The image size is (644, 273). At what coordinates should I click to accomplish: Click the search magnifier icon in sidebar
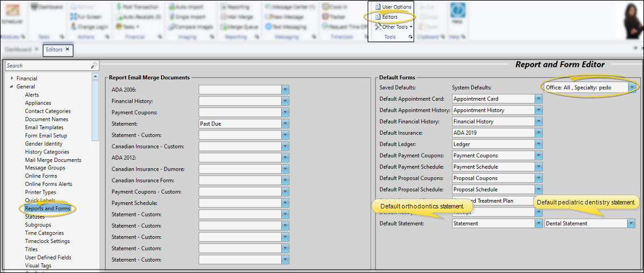pos(94,66)
